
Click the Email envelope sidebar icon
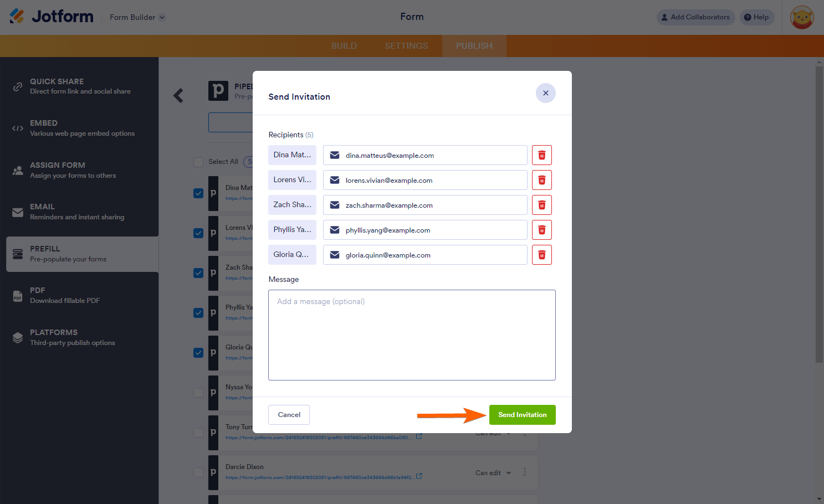18,212
